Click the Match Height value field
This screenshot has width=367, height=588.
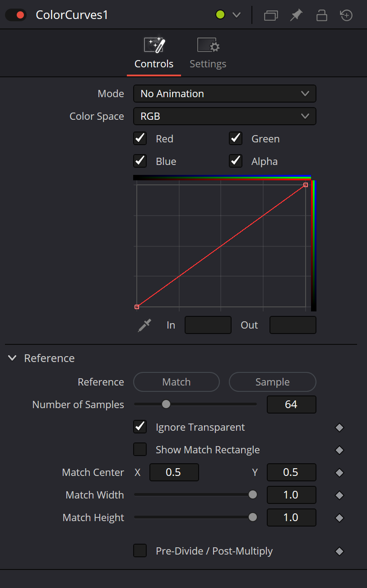(292, 517)
